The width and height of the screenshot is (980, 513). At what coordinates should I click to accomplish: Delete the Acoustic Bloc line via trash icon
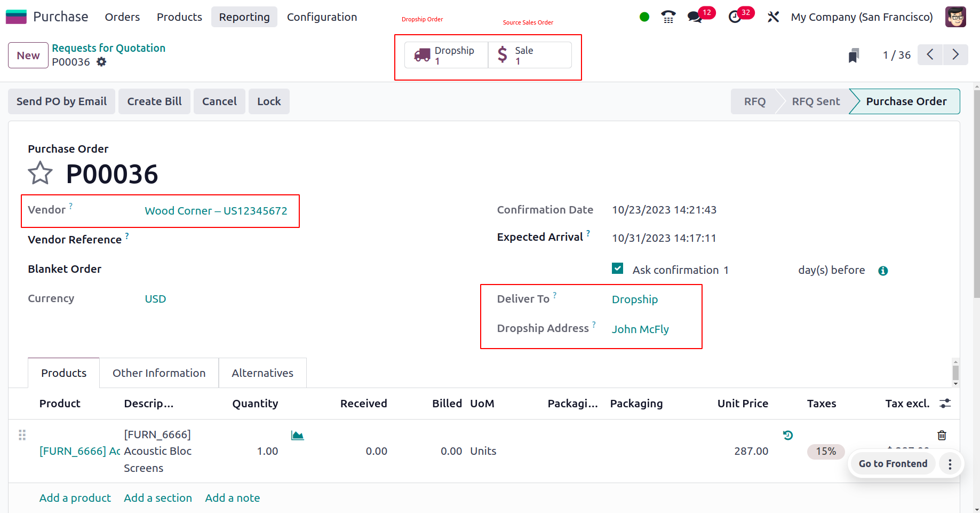click(x=942, y=435)
